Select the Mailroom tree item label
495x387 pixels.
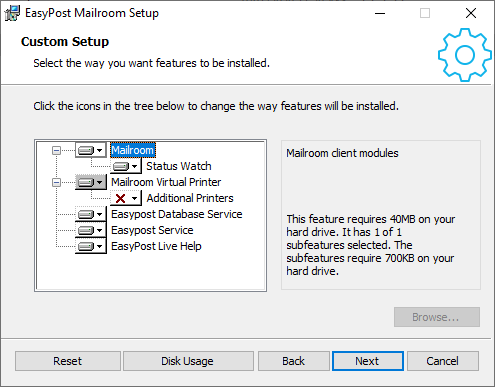click(133, 150)
